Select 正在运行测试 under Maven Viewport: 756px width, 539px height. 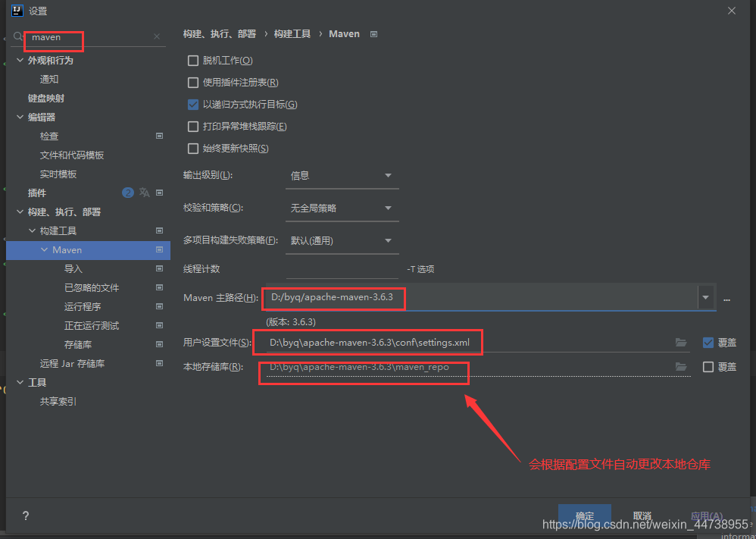pos(92,326)
